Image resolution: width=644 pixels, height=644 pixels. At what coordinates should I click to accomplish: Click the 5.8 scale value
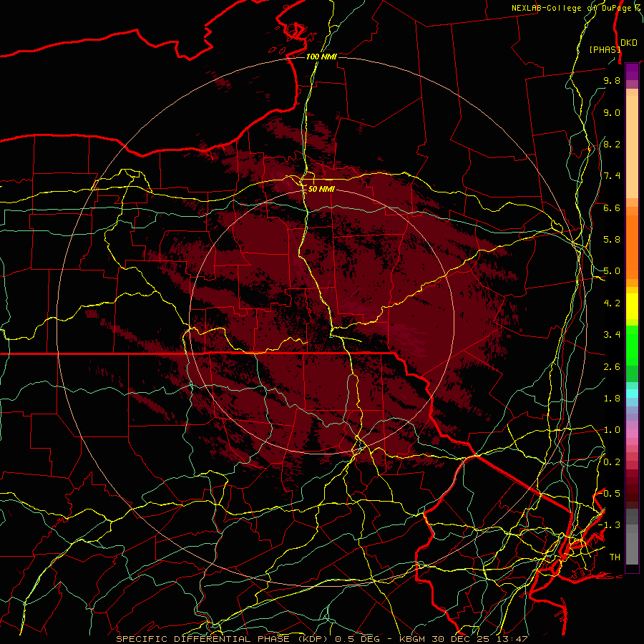612,240
